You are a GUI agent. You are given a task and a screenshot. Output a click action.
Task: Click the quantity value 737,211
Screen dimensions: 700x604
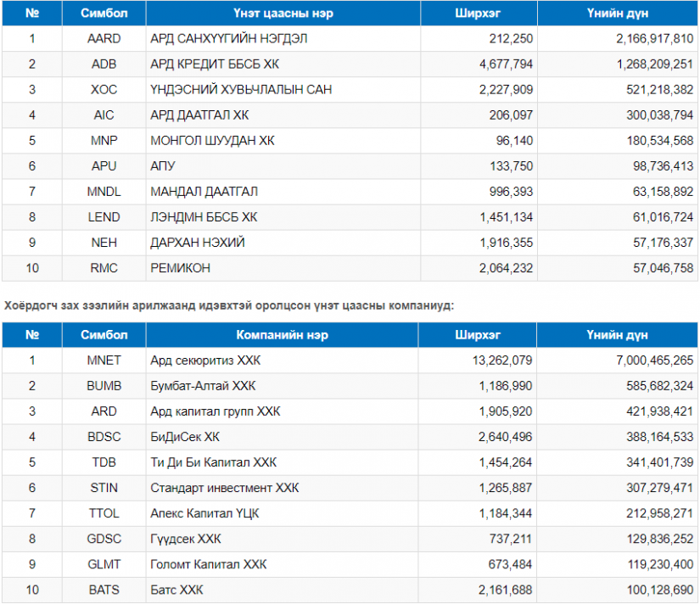(x=511, y=539)
